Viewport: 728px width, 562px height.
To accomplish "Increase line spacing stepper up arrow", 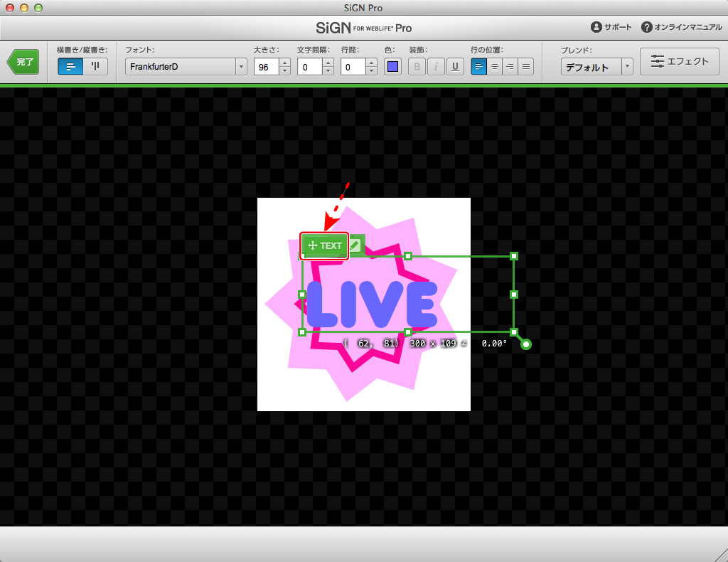I will (371, 62).
